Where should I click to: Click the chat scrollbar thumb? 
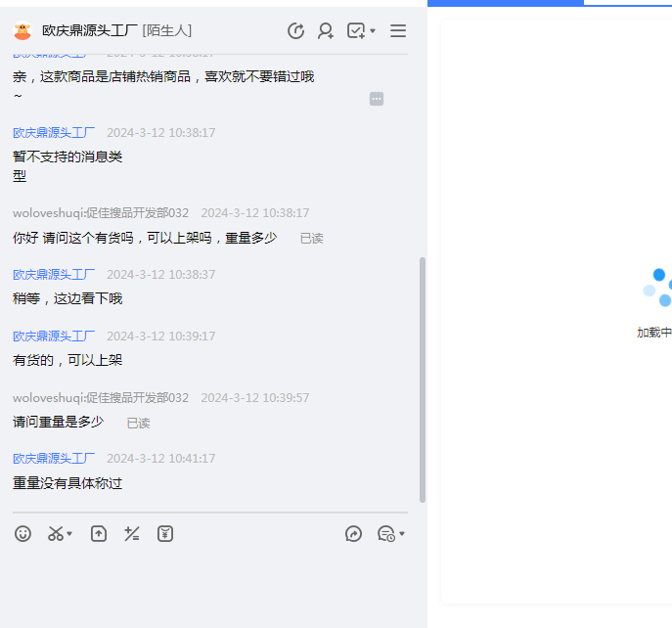(x=423, y=380)
